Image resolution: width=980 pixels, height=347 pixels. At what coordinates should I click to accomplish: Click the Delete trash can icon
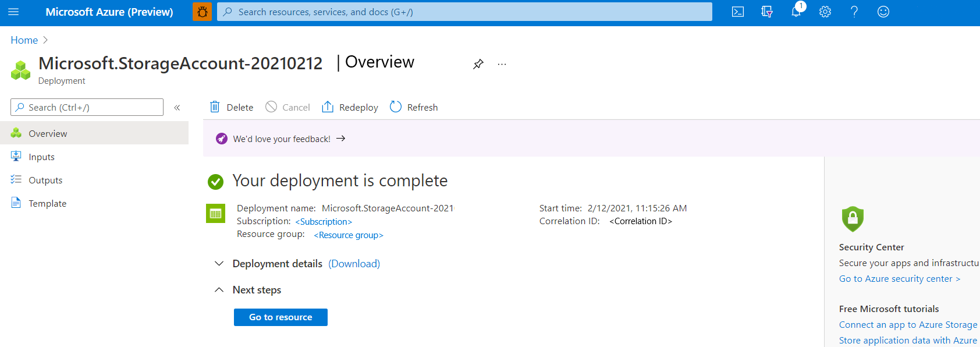[x=215, y=107]
